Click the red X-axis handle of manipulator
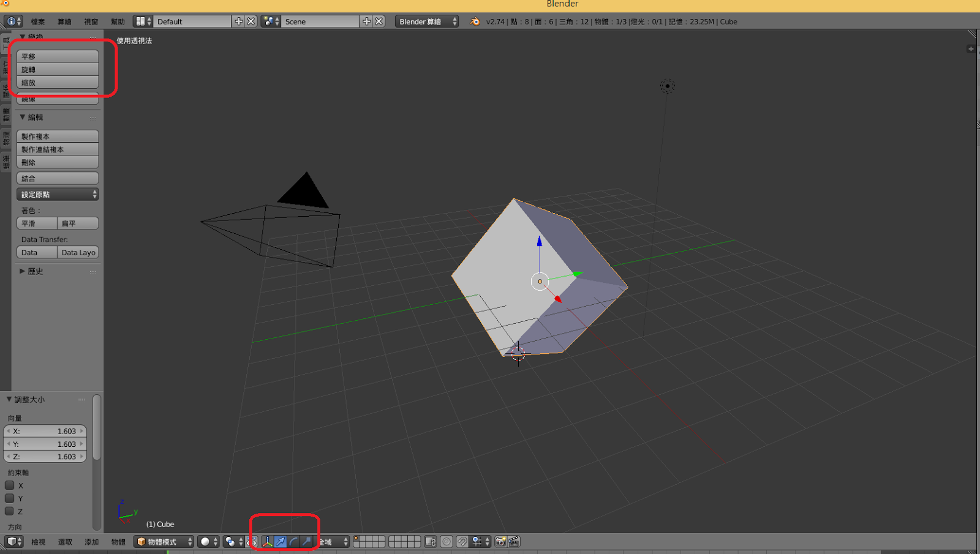 point(558,299)
